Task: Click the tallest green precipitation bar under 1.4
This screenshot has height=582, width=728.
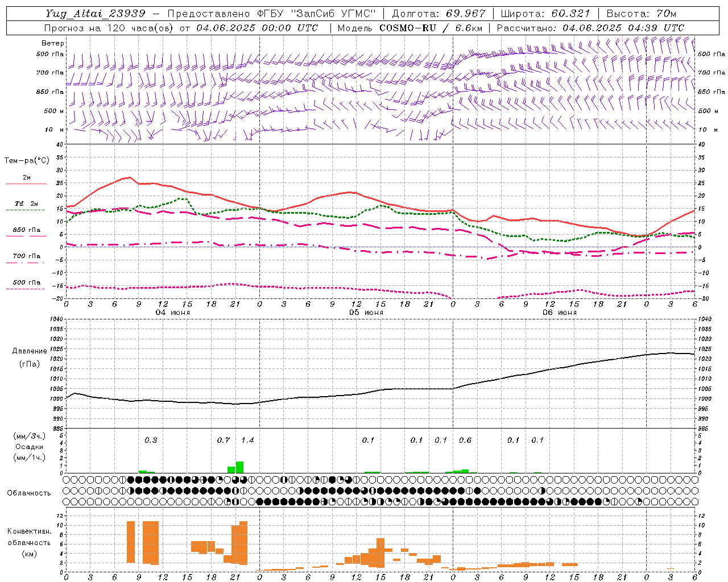Action: (x=239, y=467)
